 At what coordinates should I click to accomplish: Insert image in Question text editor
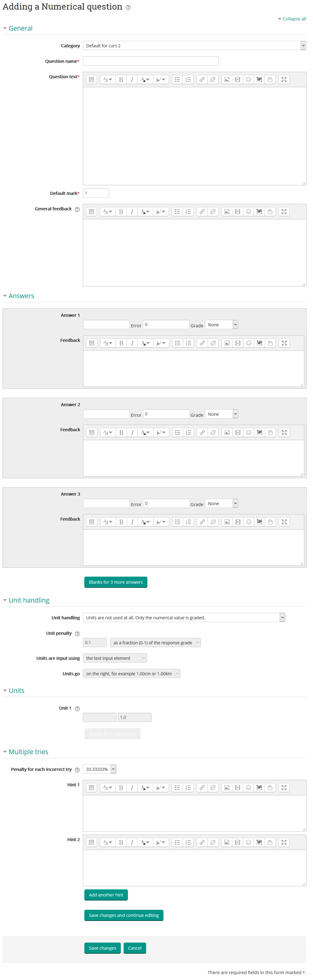tap(226, 80)
